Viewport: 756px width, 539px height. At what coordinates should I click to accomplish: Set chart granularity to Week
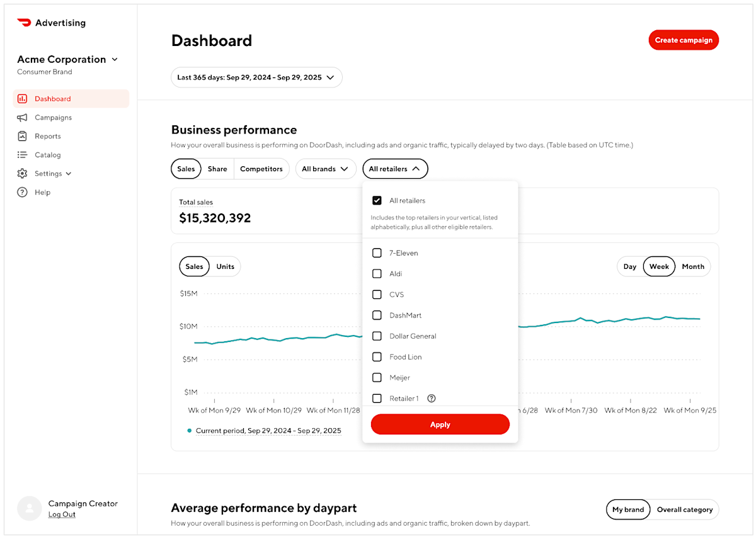pos(659,266)
